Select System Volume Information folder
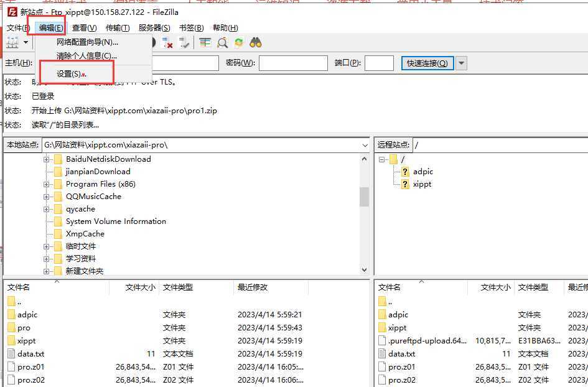This screenshot has width=588, height=387. [116, 221]
